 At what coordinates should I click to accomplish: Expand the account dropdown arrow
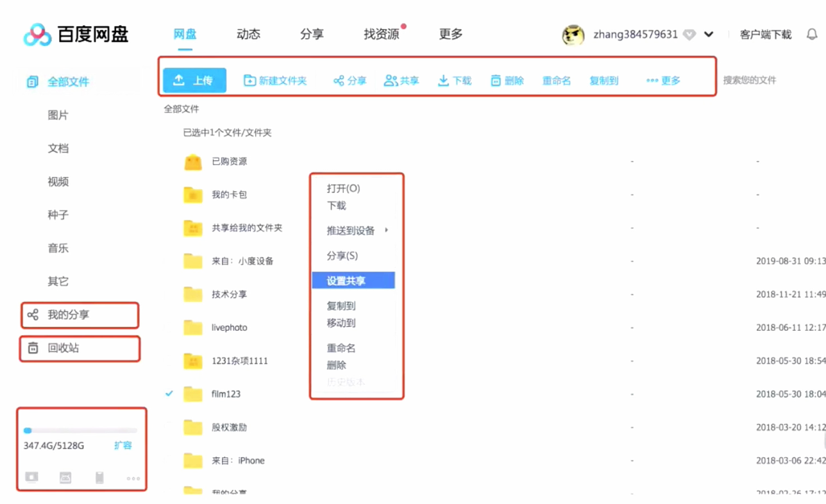(709, 35)
